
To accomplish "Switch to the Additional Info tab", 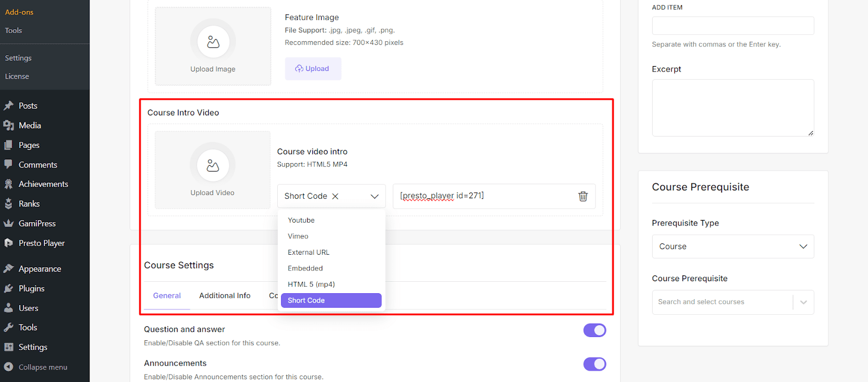I will coord(225,296).
